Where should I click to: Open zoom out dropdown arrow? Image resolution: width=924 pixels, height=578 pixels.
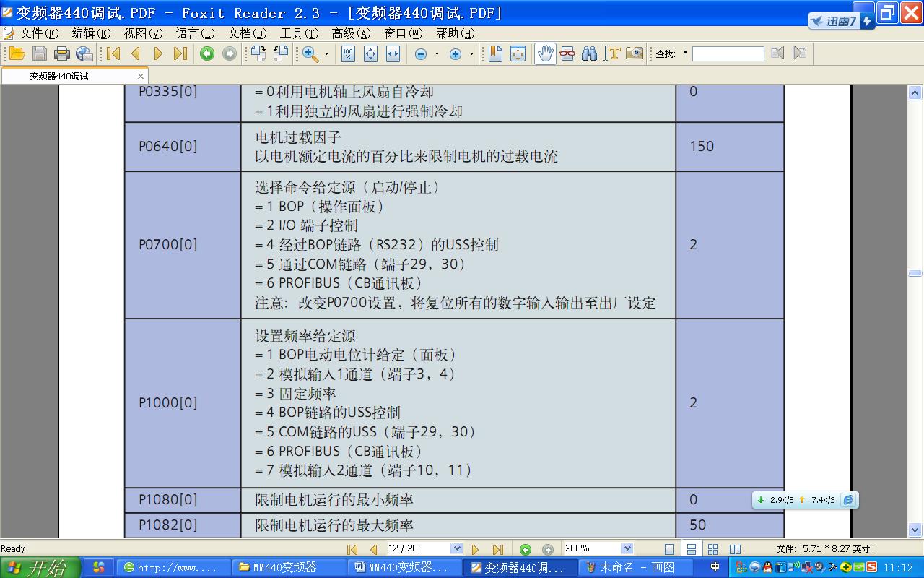pyautogui.click(x=436, y=54)
